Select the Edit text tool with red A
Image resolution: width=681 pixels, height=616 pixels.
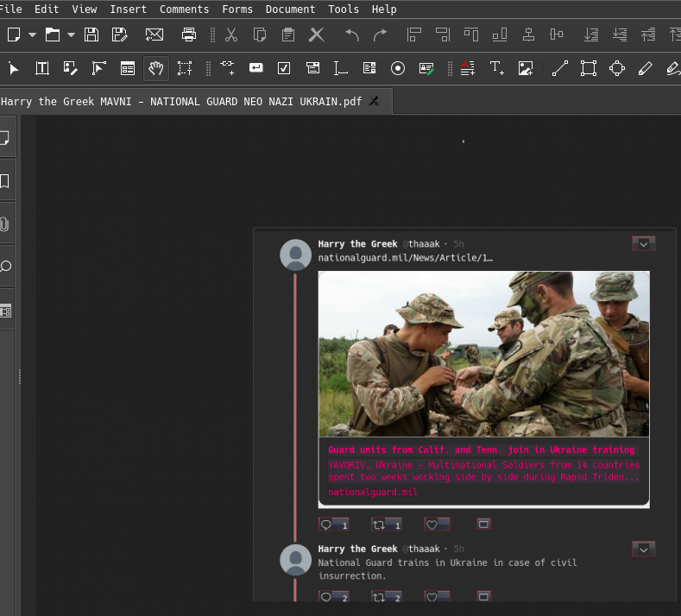pos(467,68)
